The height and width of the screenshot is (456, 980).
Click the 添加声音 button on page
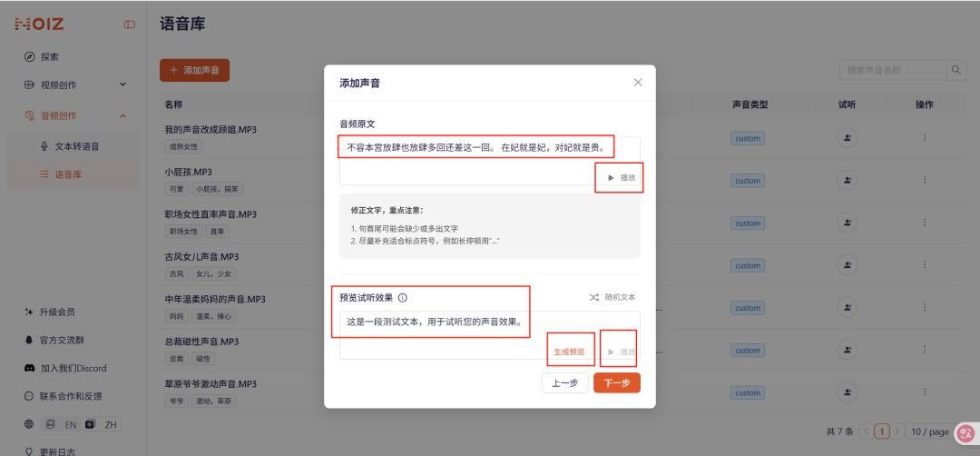[x=195, y=71]
